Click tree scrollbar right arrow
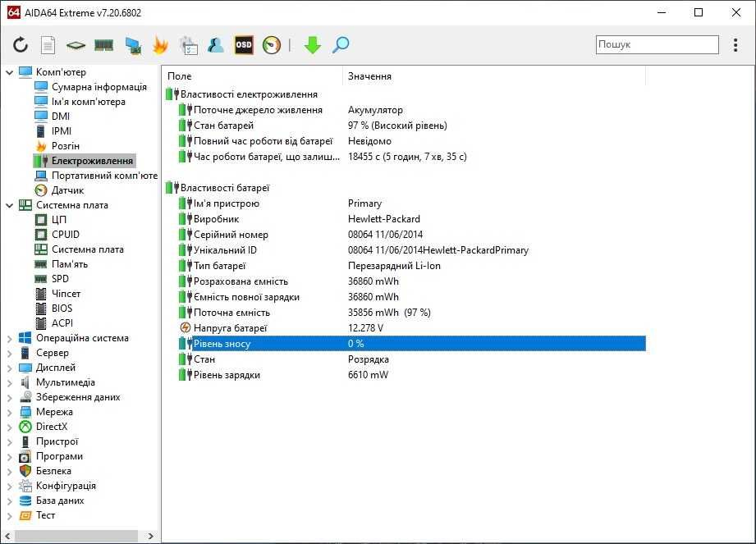This screenshot has width=756, height=544. pyautogui.click(x=151, y=536)
